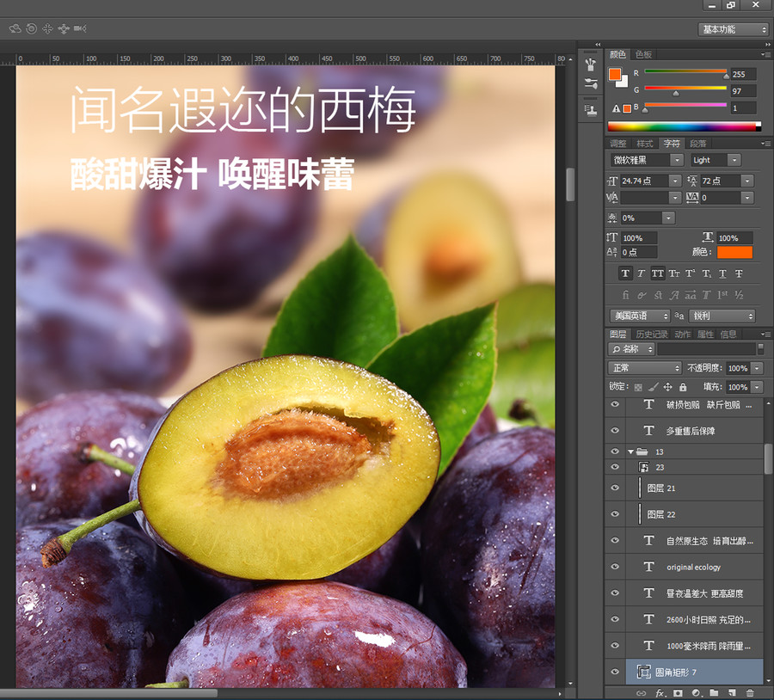Click the fractions ½ OpenType icon

click(x=739, y=295)
